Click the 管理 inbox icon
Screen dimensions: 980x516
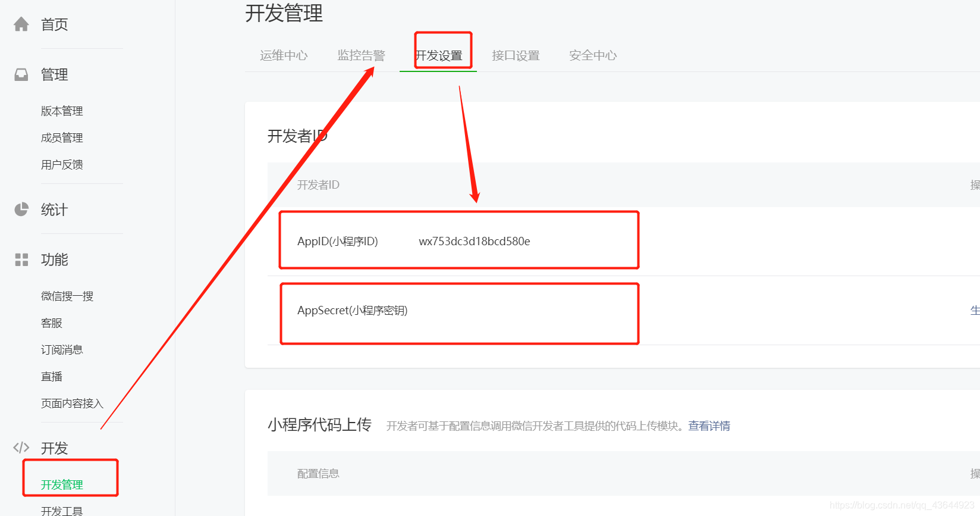pyautogui.click(x=21, y=74)
